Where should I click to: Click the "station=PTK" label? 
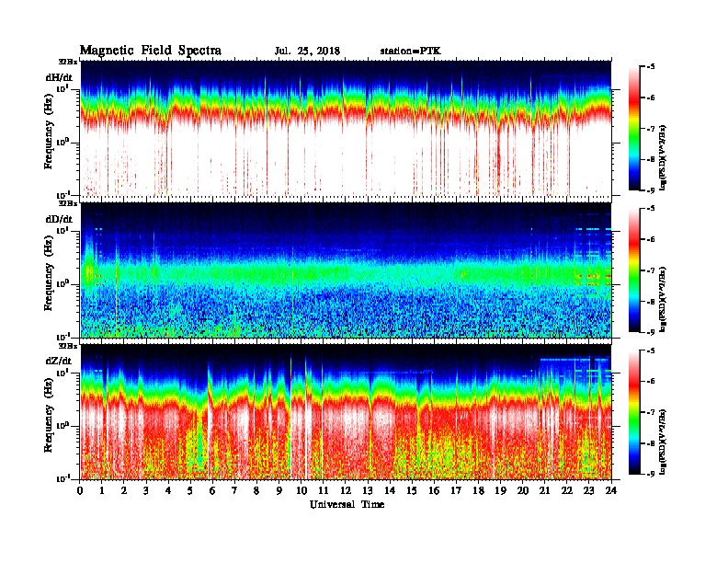click(x=411, y=52)
